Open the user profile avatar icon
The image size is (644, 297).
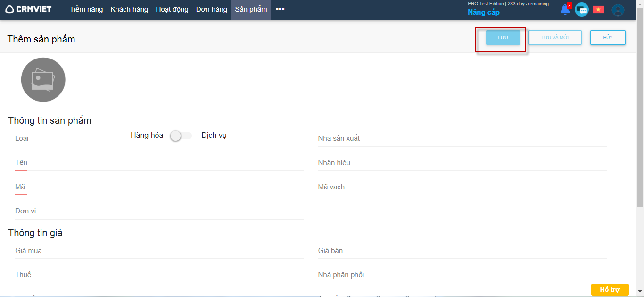tap(618, 10)
